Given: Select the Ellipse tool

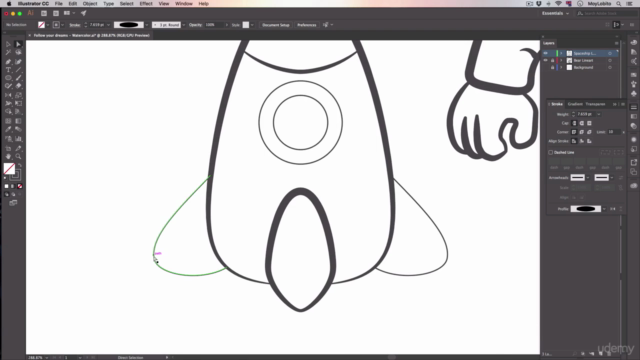Looking at the screenshot, I should pos(8,78).
